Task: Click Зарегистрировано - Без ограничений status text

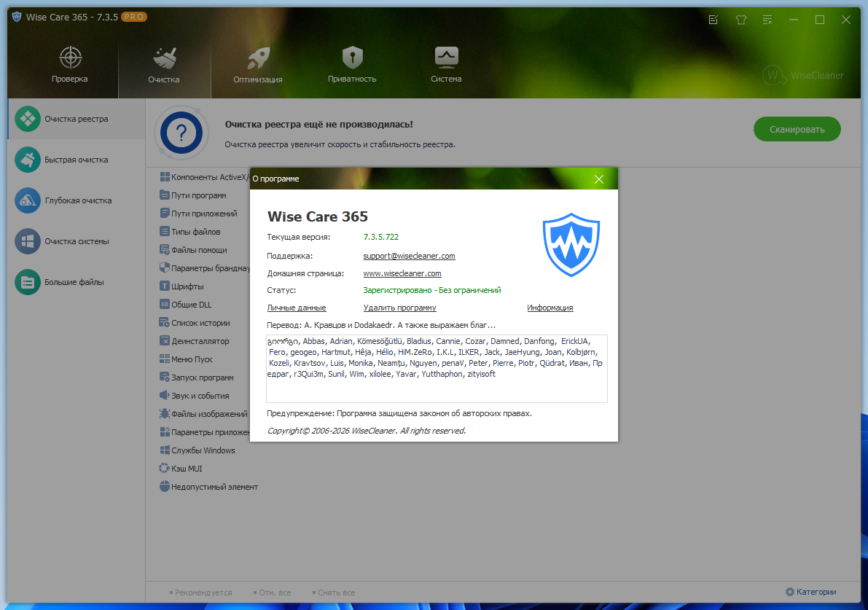Action: (x=431, y=290)
